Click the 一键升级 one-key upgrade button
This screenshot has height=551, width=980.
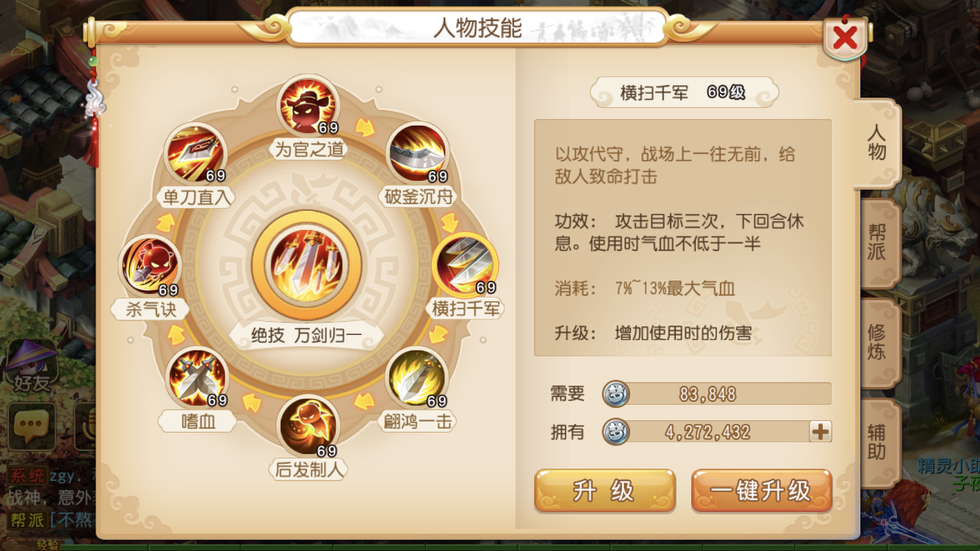762,491
